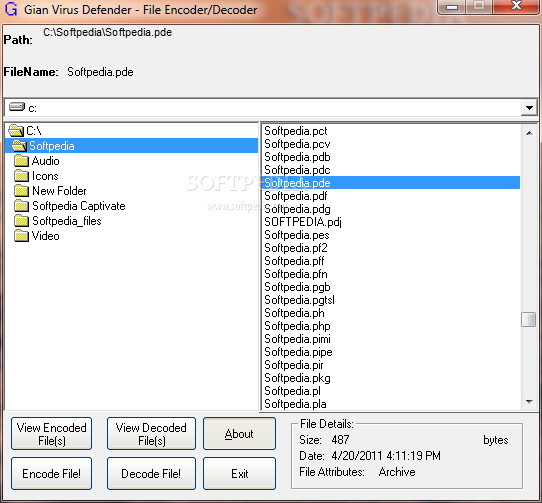Image resolution: width=542 pixels, height=503 pixels.
Task: Select file Softpedia.pfn
Action: [296, 274]
